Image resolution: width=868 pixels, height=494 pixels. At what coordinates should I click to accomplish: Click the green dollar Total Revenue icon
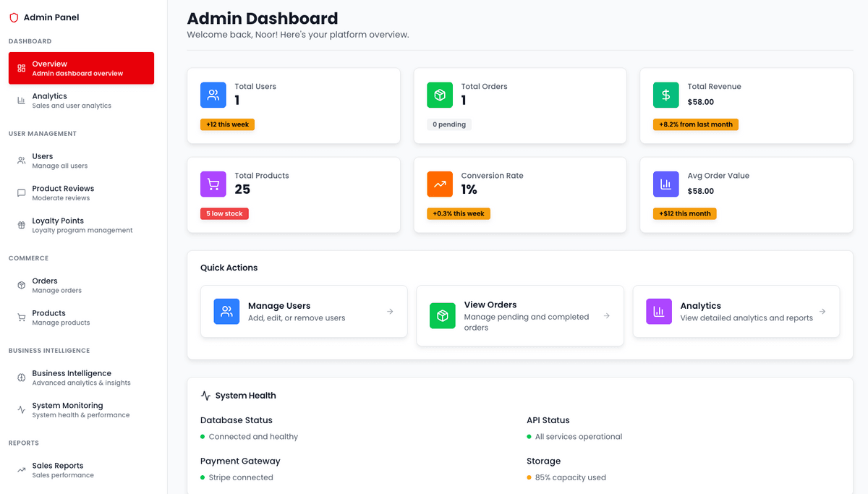666,95
